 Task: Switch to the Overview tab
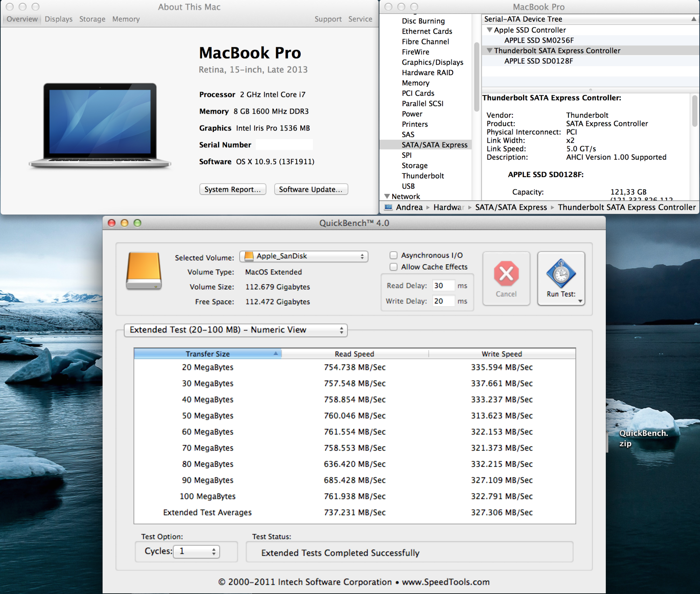(22, 19)
